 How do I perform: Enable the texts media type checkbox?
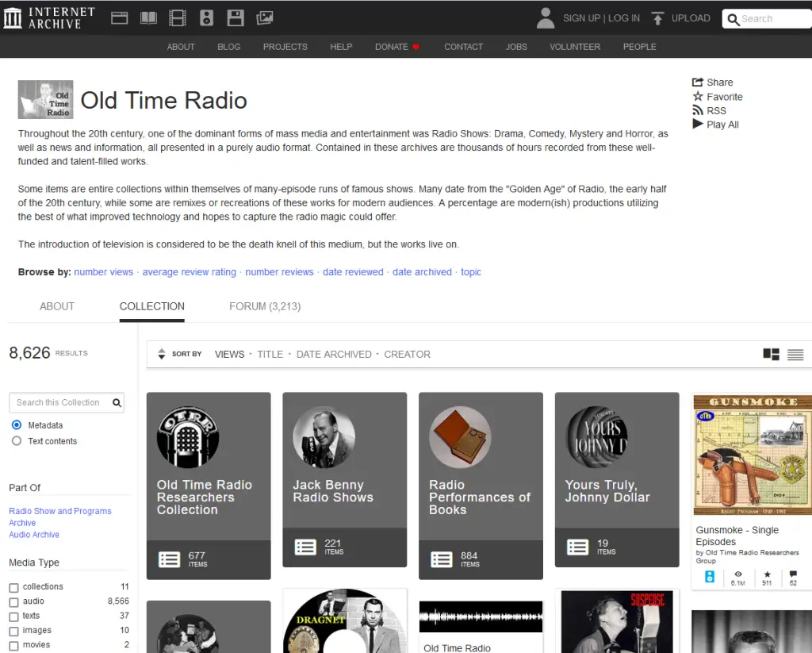pyautogui.click(x=14, y=617)
